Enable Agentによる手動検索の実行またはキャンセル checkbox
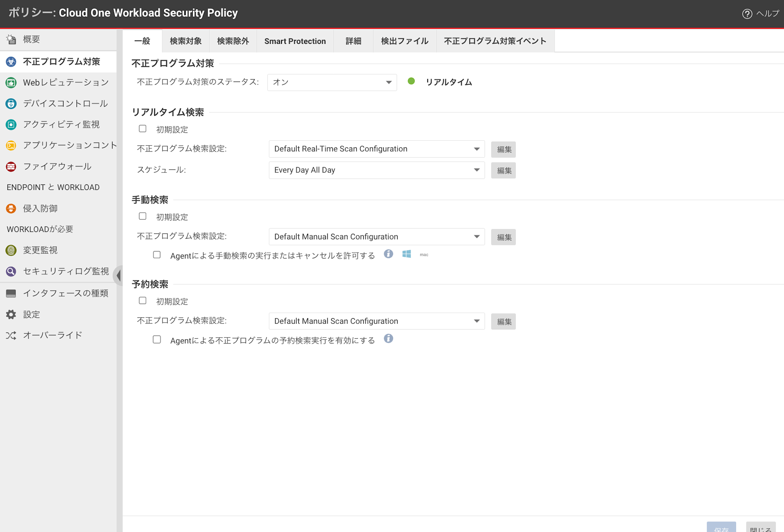Image resolution: width=784 pixels, height=532 pixels. pos(157,255)
